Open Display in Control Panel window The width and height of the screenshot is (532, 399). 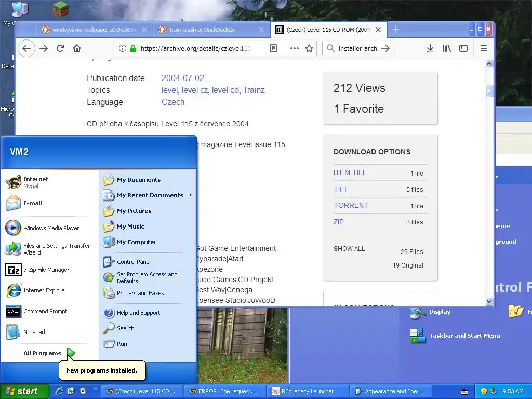[430, 312]
